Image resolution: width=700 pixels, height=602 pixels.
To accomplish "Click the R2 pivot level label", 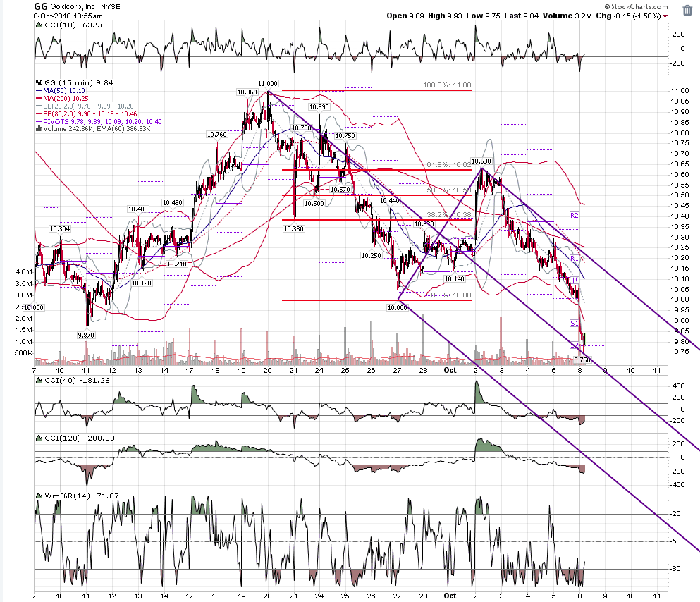I will (x=574, y=216).
